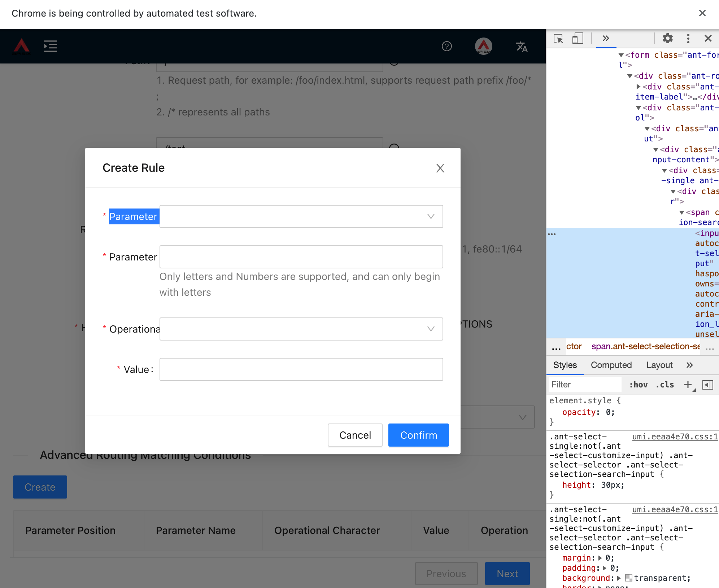The image size is (719, 588).
Task: Toggle DevTools device toolbar icon
Action: (x=578, y=38)
